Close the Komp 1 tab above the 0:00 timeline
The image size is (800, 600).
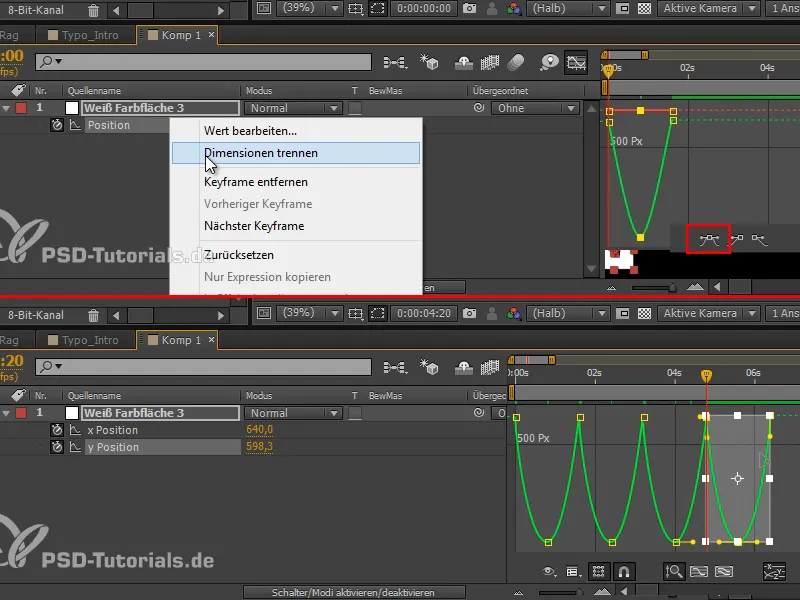(211, 35)
